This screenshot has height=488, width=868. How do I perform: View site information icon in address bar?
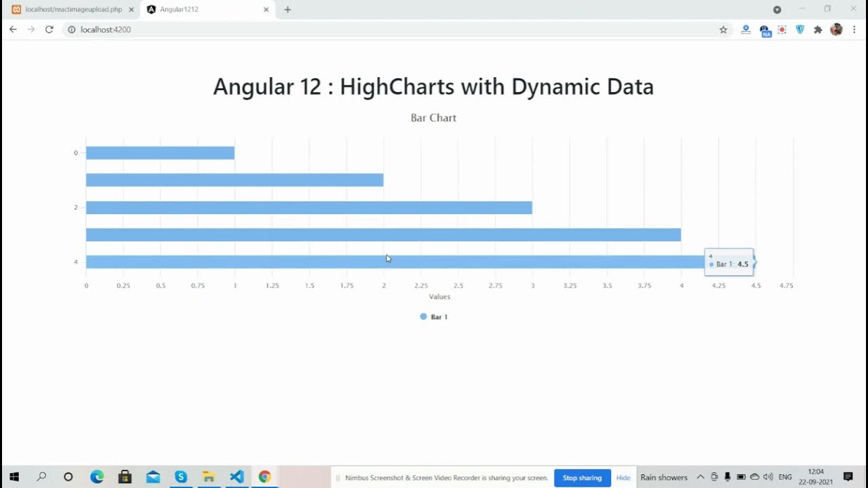tap(71, 30)
